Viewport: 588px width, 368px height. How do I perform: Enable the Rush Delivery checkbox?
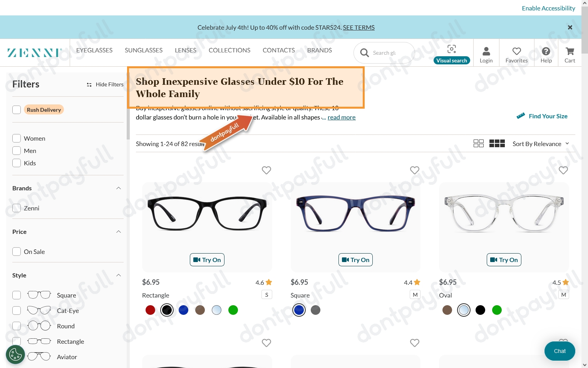click(17, 110)
